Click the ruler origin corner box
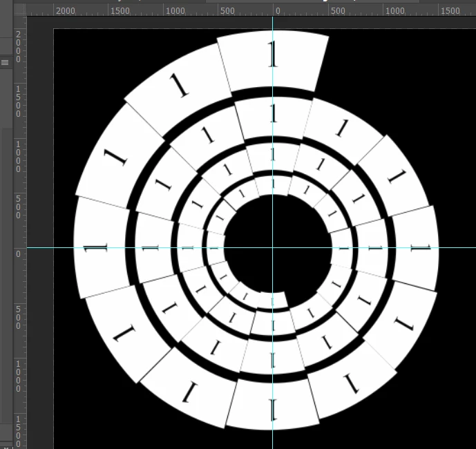 [x=20, y=10]
